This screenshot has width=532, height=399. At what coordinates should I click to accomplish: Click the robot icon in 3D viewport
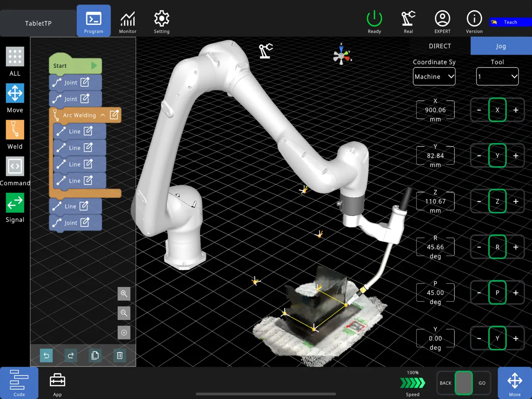click(266, 51)
